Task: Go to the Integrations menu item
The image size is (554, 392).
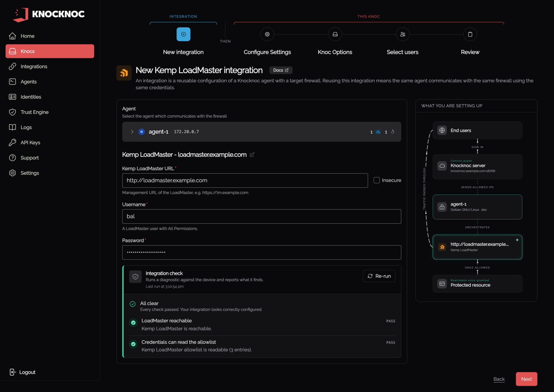Action: click(50, 66)
